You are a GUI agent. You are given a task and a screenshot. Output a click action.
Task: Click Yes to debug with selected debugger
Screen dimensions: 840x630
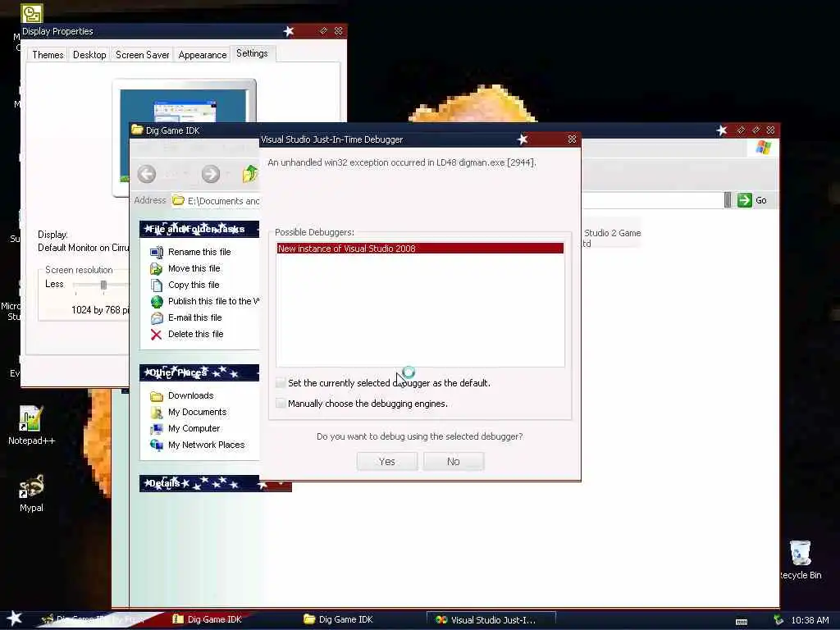[387, 461]
